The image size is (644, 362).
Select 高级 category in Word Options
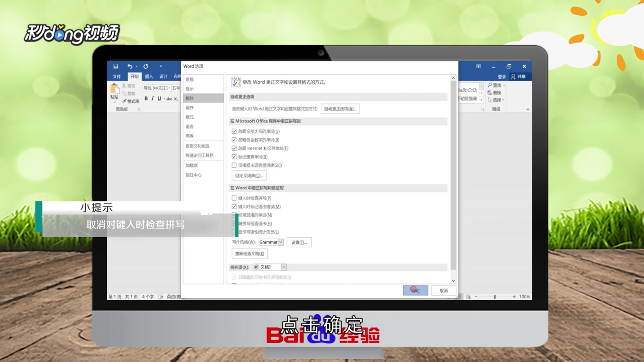click(x=203, y=136)
